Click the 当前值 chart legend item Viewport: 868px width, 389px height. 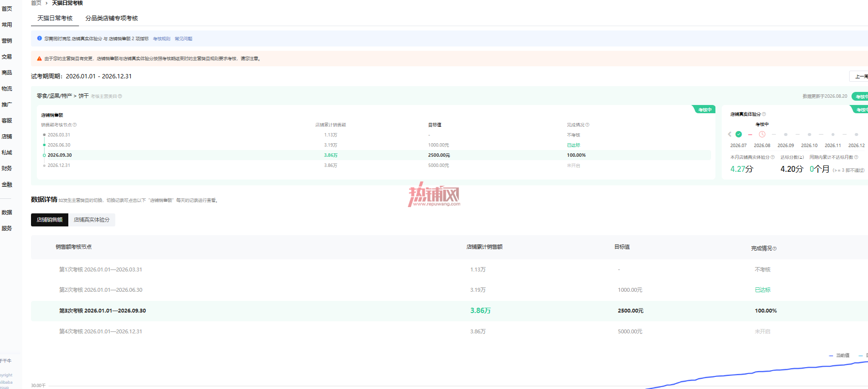pyautogui.click(x=839, y=356)
